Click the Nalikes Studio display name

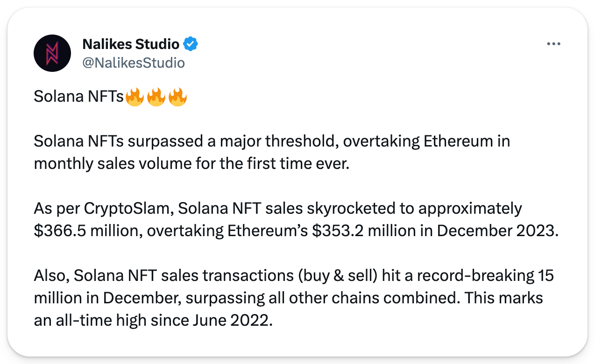(x=131, y=44)
